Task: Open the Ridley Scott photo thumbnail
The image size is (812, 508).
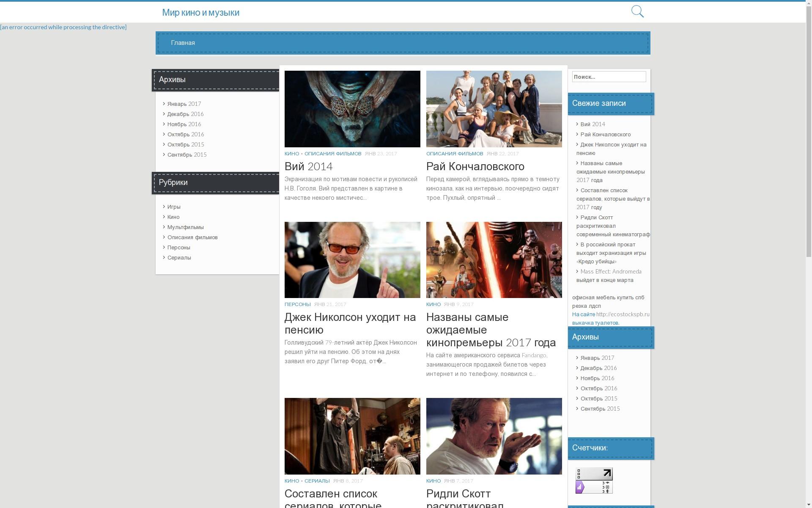Action: pyautogui.click(x=494, y=436)
